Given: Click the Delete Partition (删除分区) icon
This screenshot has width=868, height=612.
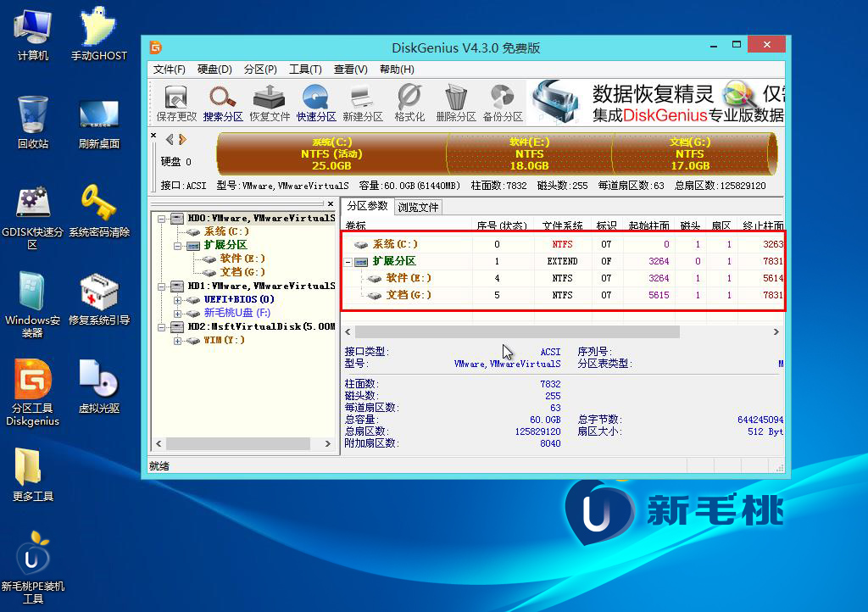Looking at the screenshot, I should tap(456, 103).
